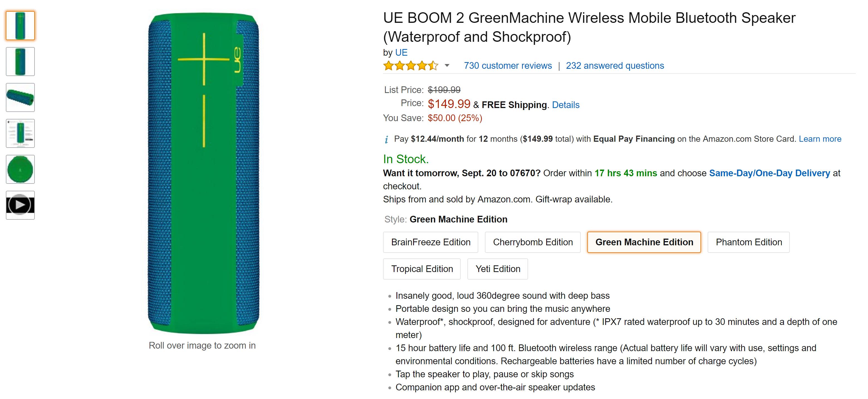Viewport: 868px width, 399px height.
Task: Expand the star rating breakdown dropdown
Action: [447, 65]
